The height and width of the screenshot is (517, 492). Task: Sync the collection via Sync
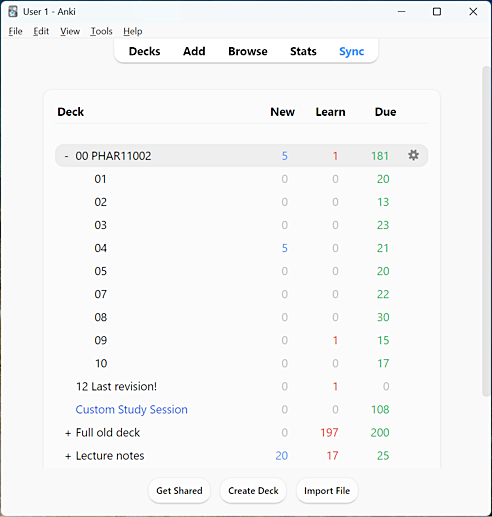(352, 51)
